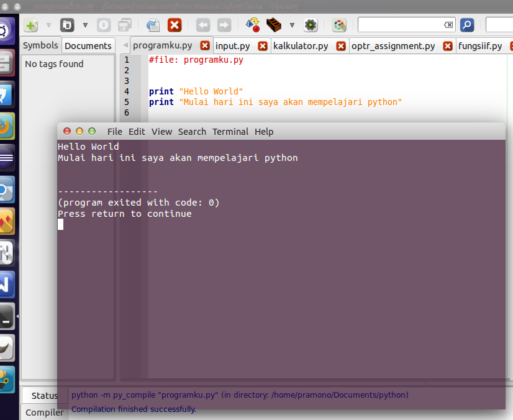The width and height of the screenshot is (513, 420).
Task: Expand the Build options dropdown arrow
Action: [292, 25]
